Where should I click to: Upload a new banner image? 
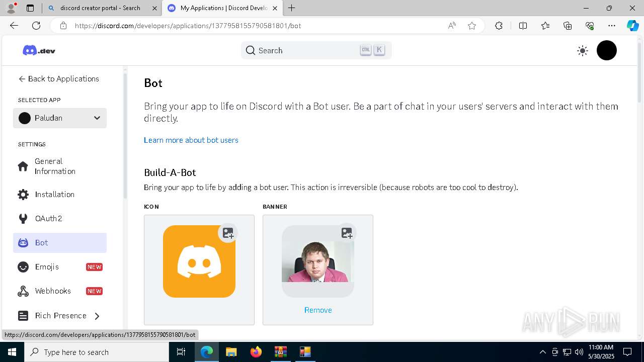(x=347, y=233)
